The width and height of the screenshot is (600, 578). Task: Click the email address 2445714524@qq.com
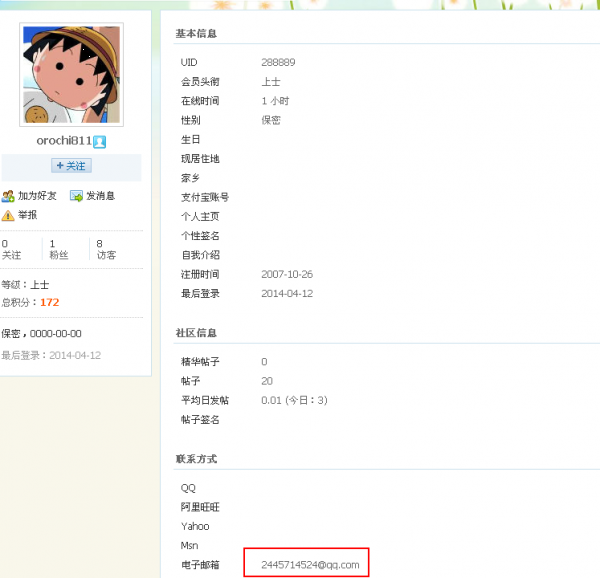[x=310, y=565]
